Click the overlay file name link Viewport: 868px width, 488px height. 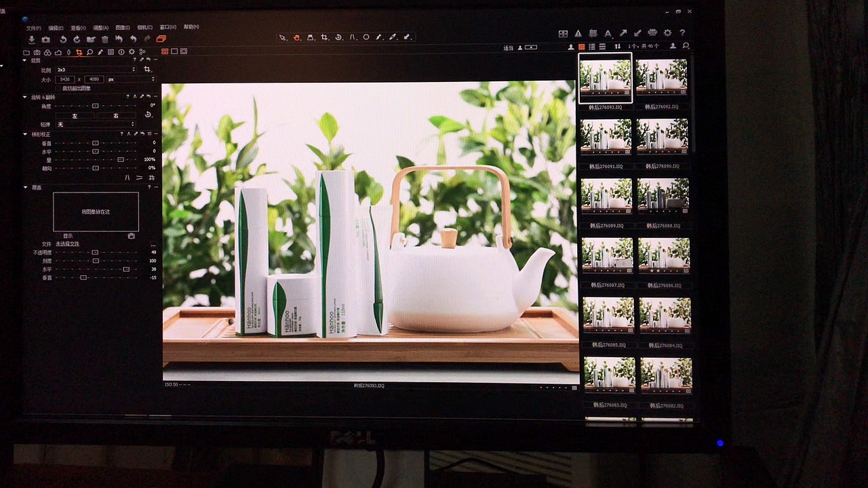click(68, 244)
